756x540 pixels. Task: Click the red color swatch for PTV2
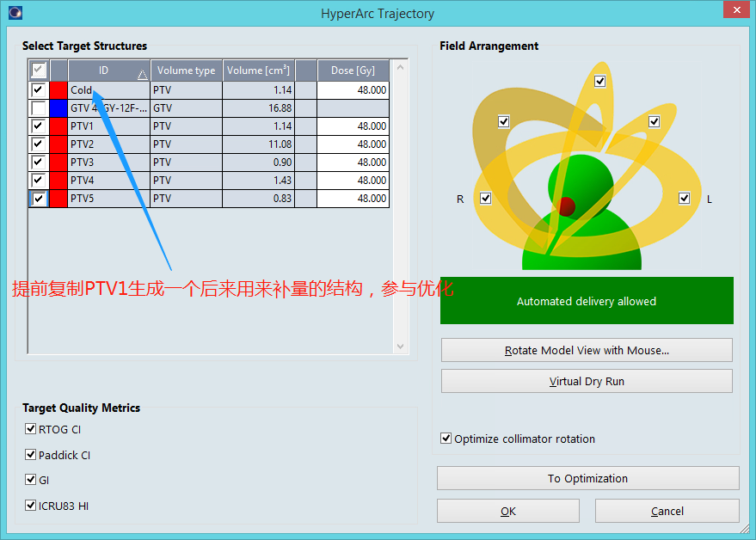pos(58,144)
